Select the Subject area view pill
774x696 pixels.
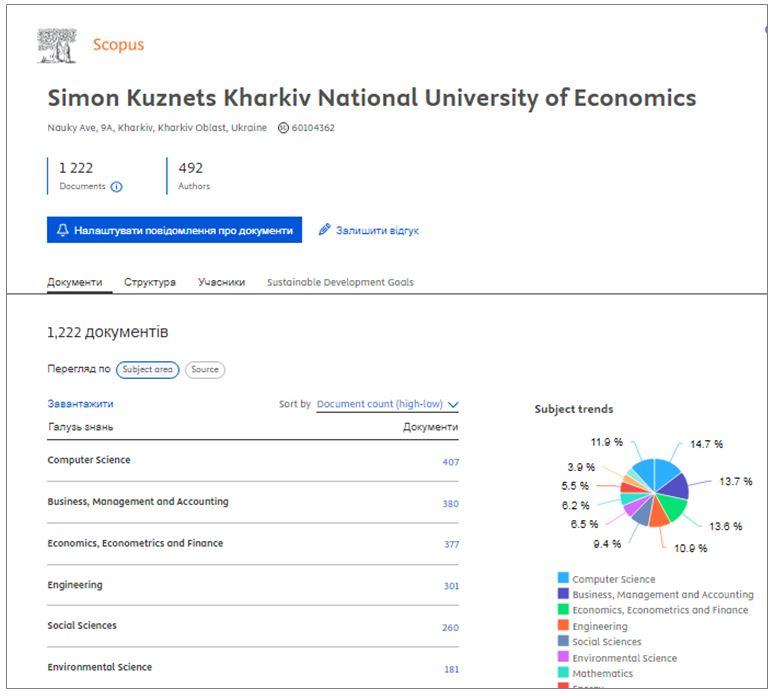(147, 369)
